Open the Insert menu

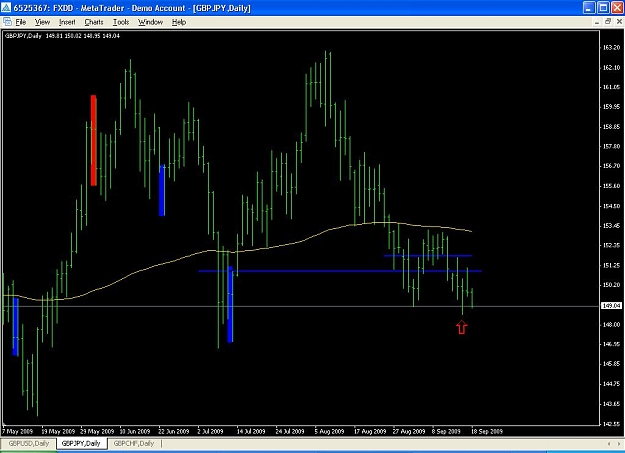click(67, 22)
